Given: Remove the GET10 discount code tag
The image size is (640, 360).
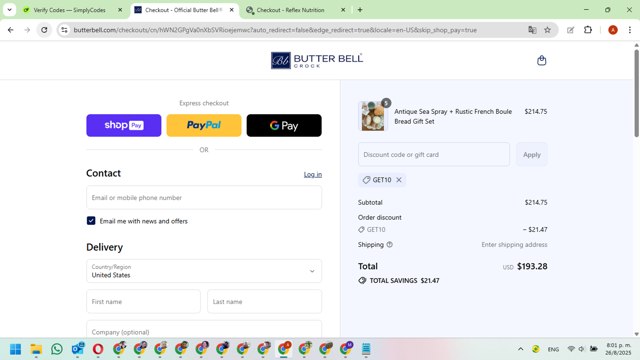Looking at the screenshot, I should 399,180.
